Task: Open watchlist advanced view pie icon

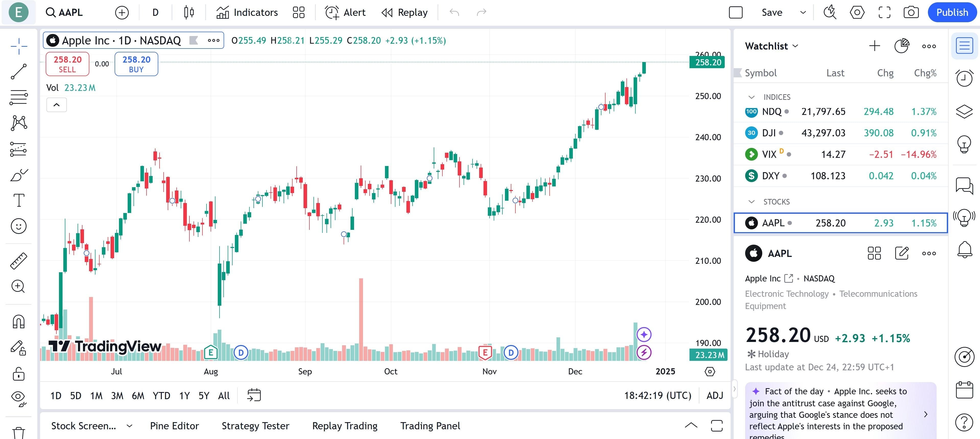Action: (902, 46)
